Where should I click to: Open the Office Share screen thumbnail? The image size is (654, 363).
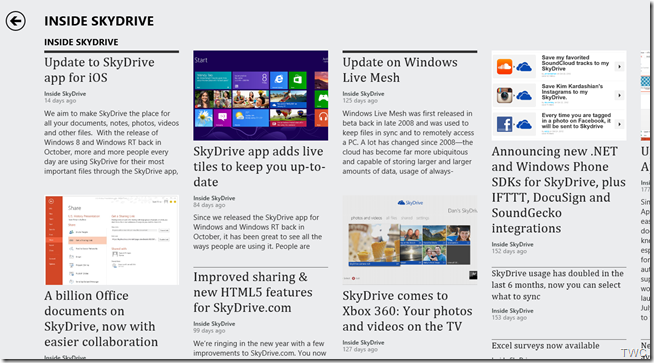(111, 240)
